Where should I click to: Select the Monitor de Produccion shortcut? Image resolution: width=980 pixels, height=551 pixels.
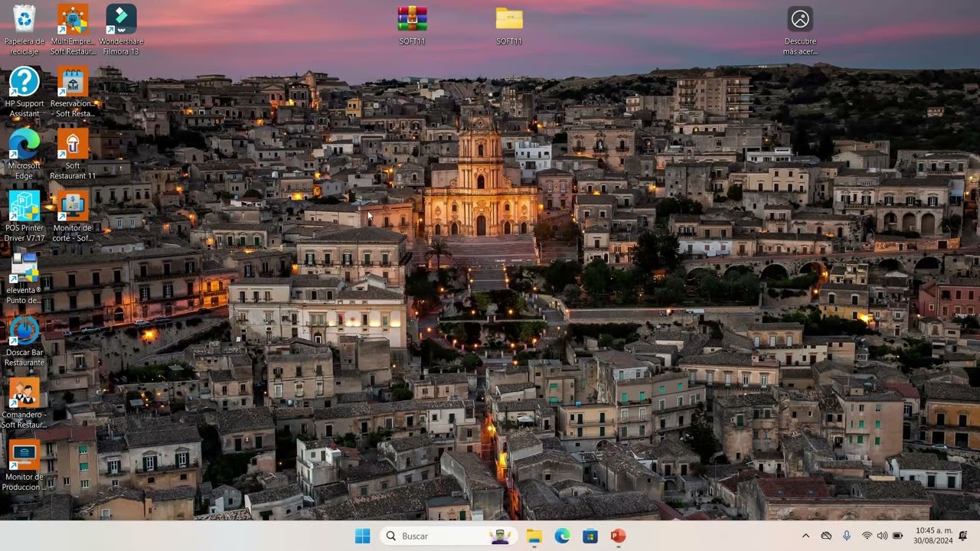[x=24, y=465]
